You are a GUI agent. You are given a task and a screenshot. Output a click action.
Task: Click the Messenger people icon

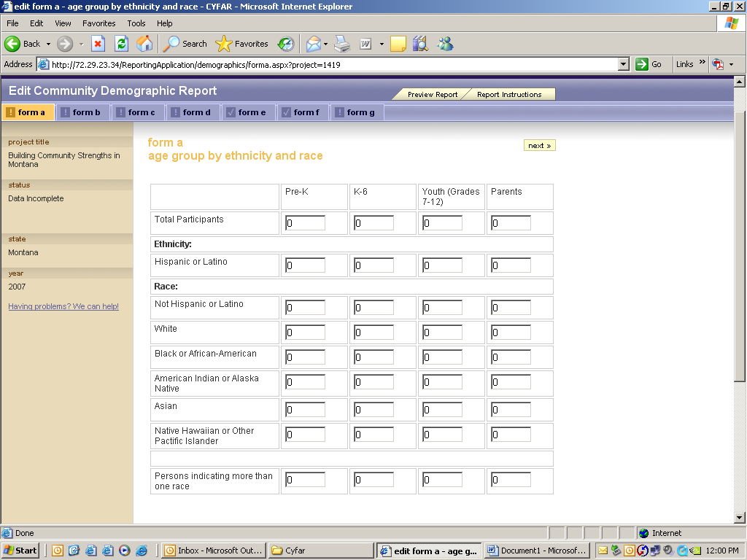(445, 44)
